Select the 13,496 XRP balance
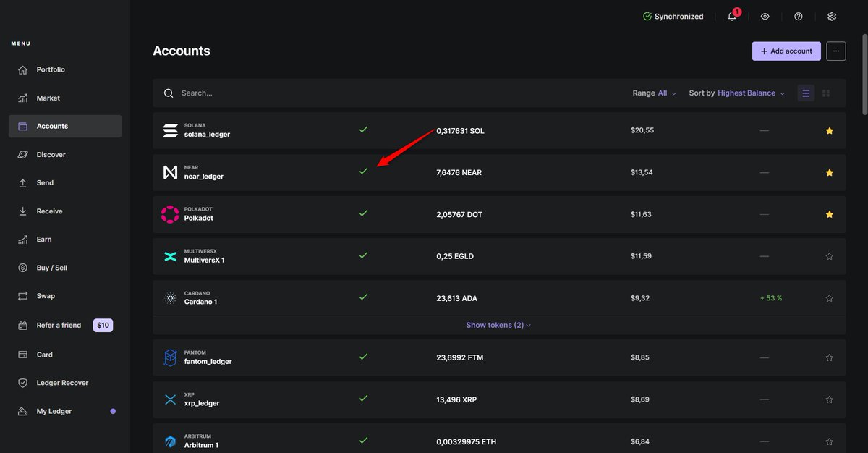Image resolution: width=868 pixels, height=453 pixels. pyautogui.click(x=456, y=400)
